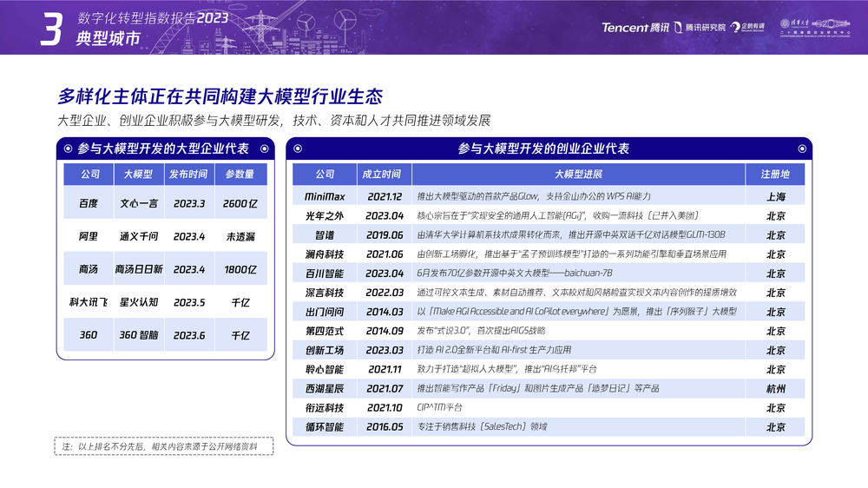Click the heading 多样化主体正在共同构建大模型行业生态
The image size is (868, 488).
pos(220,96)
